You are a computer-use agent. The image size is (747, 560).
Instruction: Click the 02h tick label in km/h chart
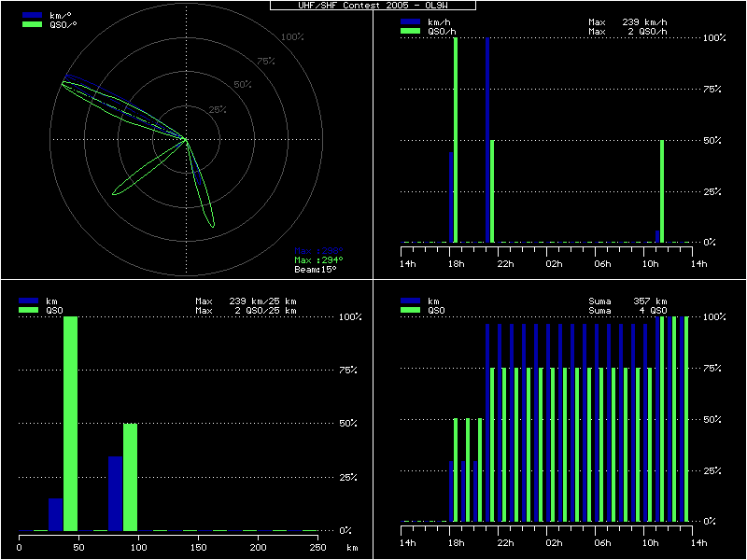(554, 264)
